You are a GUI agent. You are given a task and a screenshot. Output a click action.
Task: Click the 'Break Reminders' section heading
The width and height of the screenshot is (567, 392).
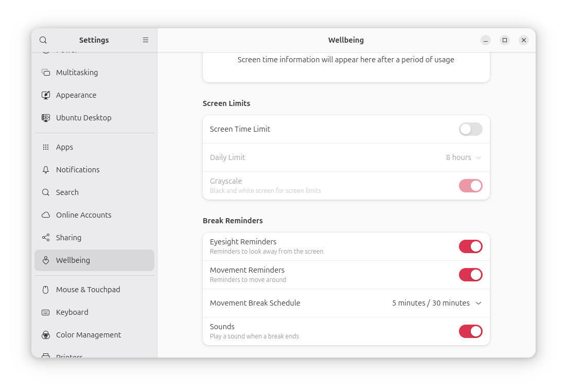233,221
